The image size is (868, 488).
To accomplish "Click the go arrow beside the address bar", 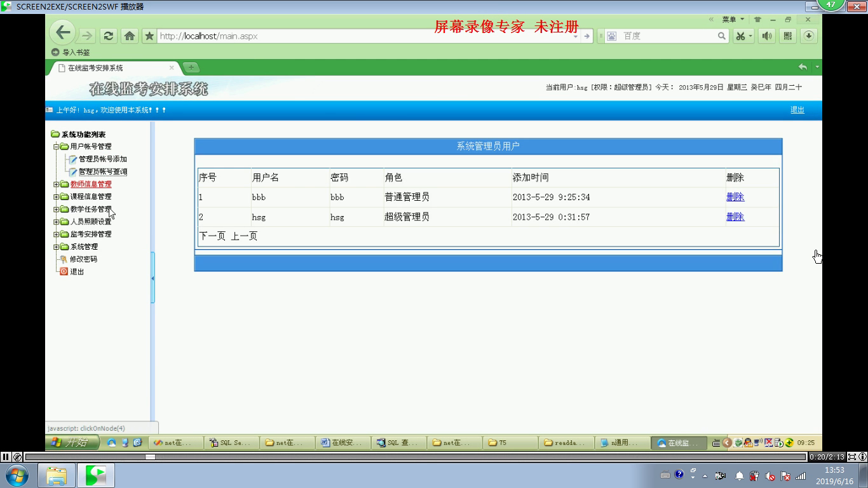I will (x=587, y=36).
